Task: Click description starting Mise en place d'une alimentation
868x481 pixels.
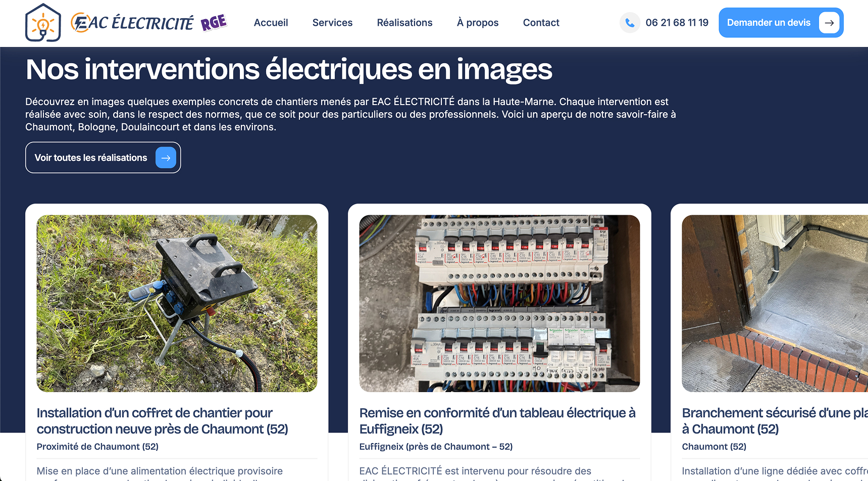Action: click(x=160, y=473)
